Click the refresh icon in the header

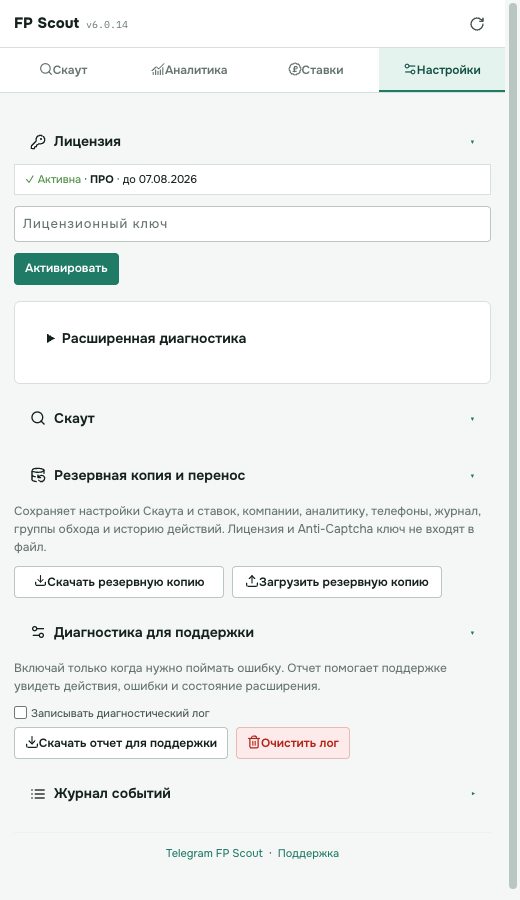pos(477,24)
